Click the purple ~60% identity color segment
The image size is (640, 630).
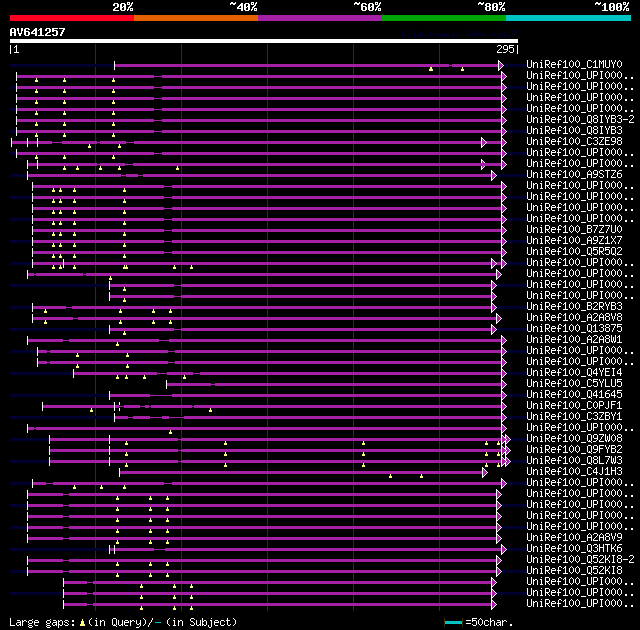(x=320, y=18)
